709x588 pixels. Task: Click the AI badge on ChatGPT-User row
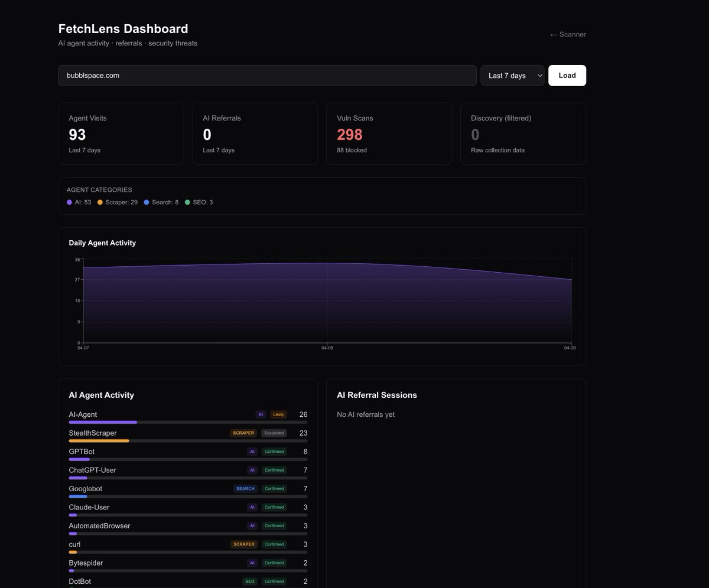[x=252, y=470]
